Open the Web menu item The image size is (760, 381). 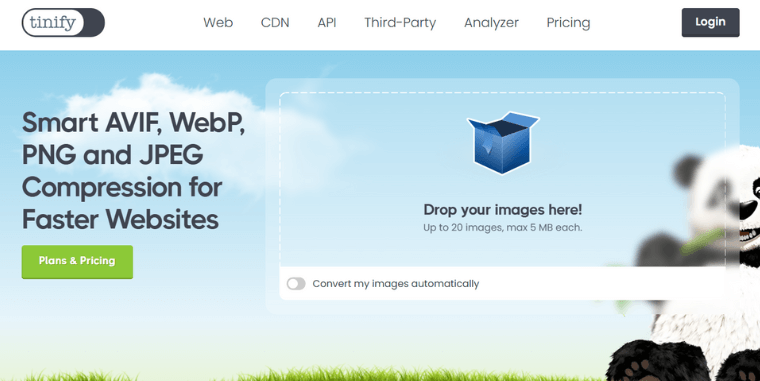(218, 22)
